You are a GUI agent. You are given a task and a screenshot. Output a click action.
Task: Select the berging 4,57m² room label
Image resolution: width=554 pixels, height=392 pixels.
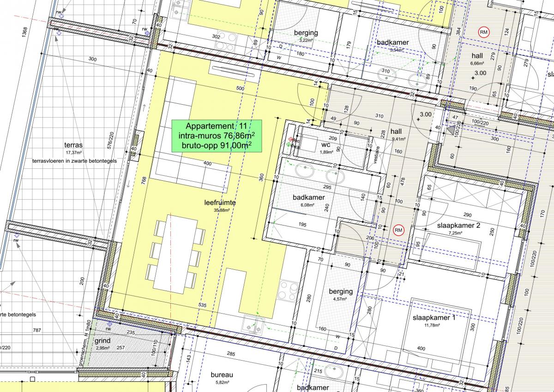coord(341,294)
